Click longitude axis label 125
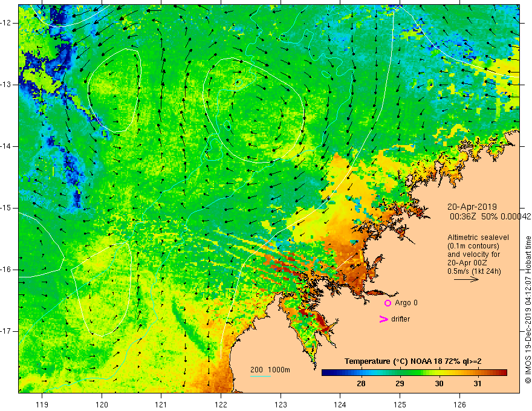The image size is (532, 411). (400, 404)
